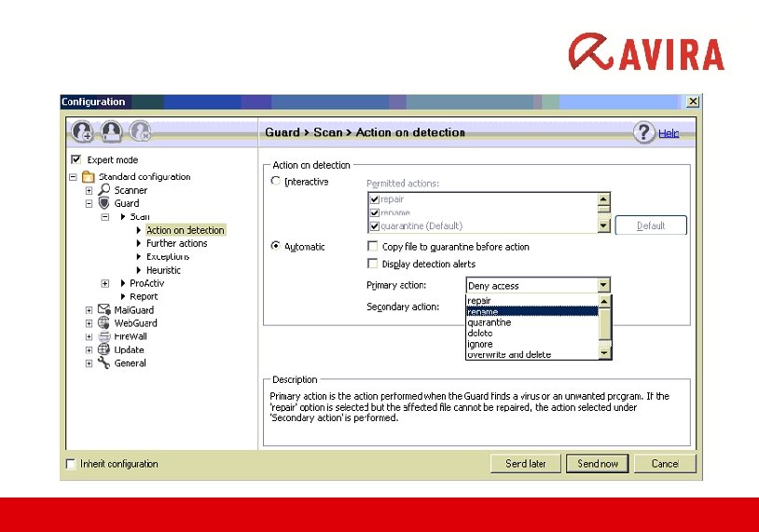The width and height of the screenshot is (759, 532).
Task: Choose ignore from the dropdown list
Action: click(x=532, y=344)
